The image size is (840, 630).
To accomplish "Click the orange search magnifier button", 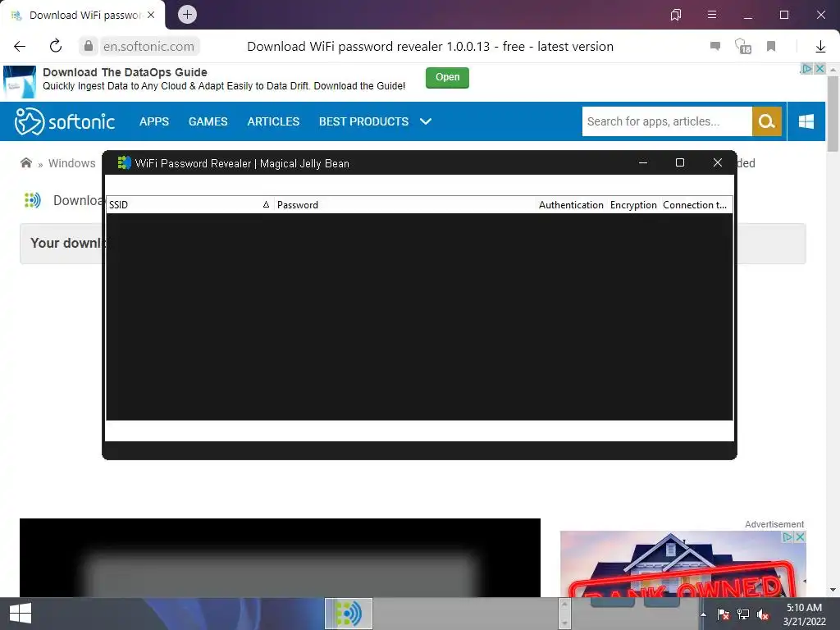I will pyautogui.click(x=767, y=121).
